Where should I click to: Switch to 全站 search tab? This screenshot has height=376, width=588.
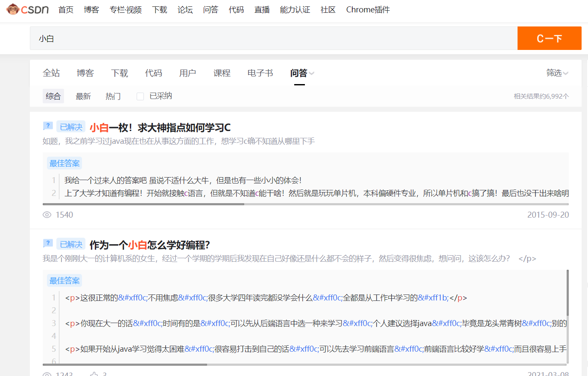click(51, 73)
